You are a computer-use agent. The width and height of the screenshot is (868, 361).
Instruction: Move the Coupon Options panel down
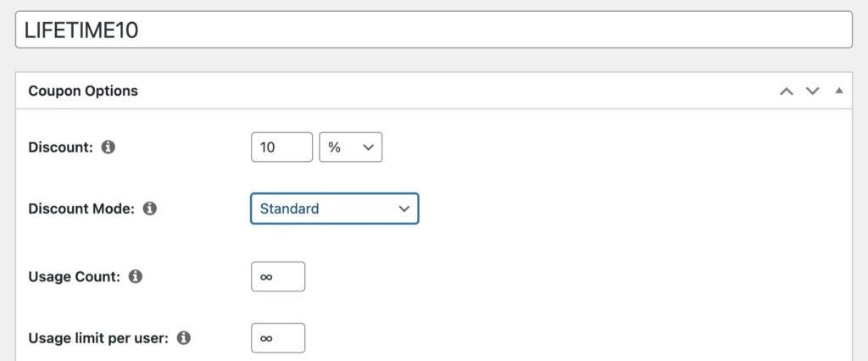813,91
